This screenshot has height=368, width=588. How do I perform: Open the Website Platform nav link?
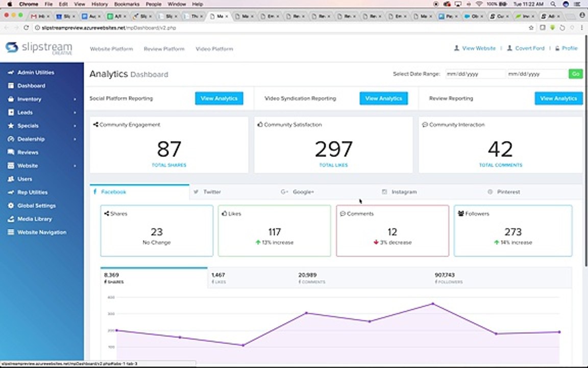click(x=111, y=49)
